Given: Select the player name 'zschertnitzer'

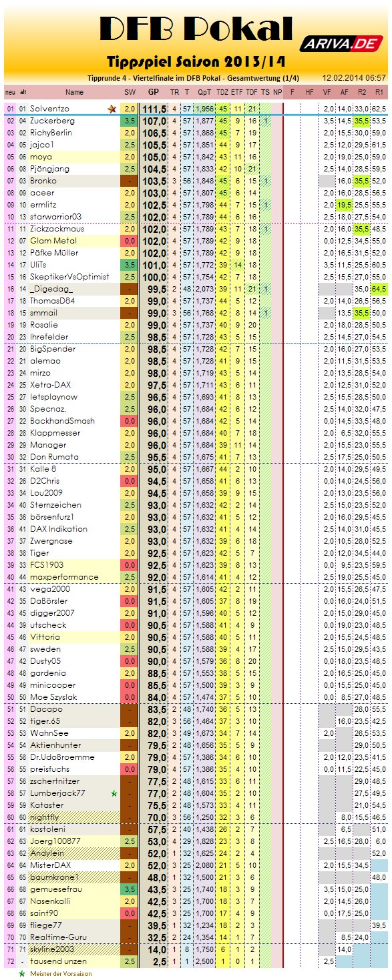Looking at the screenshot, I should pos(55,781).
